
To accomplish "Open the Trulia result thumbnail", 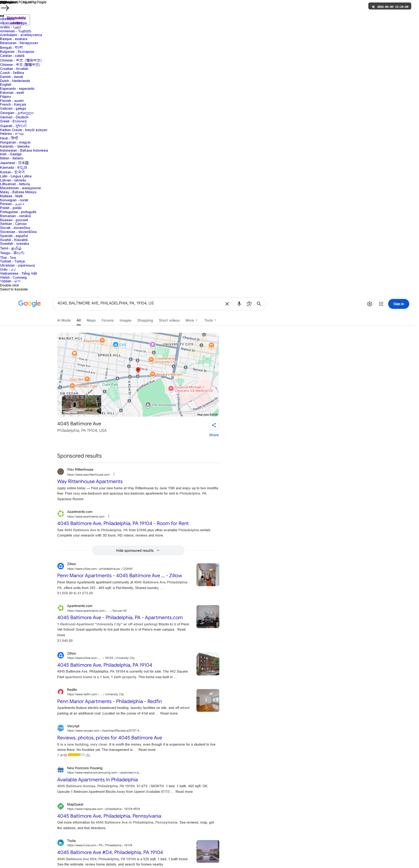I will tap(208, 851).
